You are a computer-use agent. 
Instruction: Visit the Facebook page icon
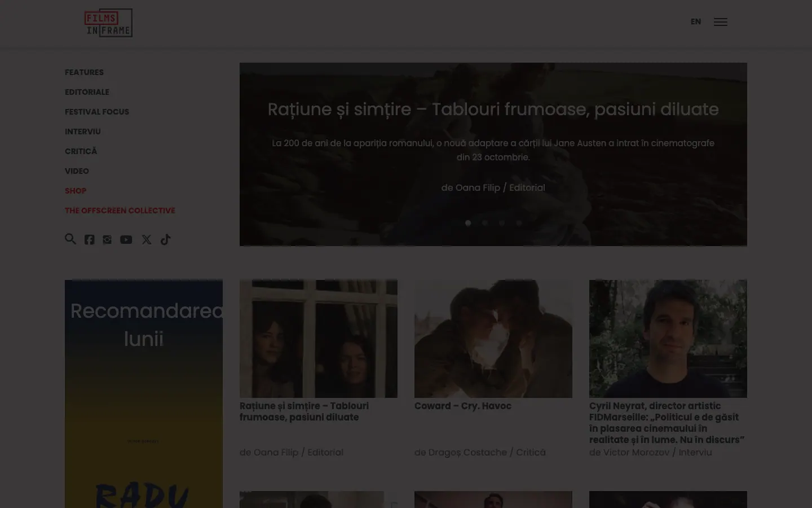(x=89, y=240)
